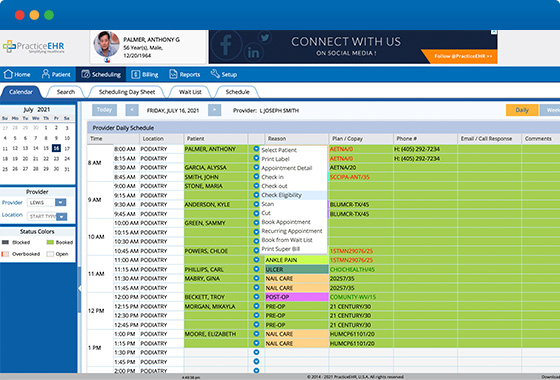Click the LinkedIn icon in the banner

coord(254,53)
